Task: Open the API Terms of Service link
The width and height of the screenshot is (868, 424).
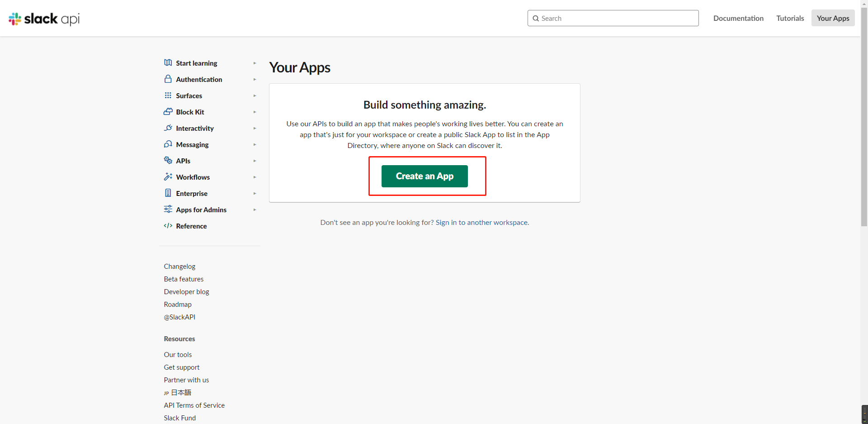Action: click(194, 405)
